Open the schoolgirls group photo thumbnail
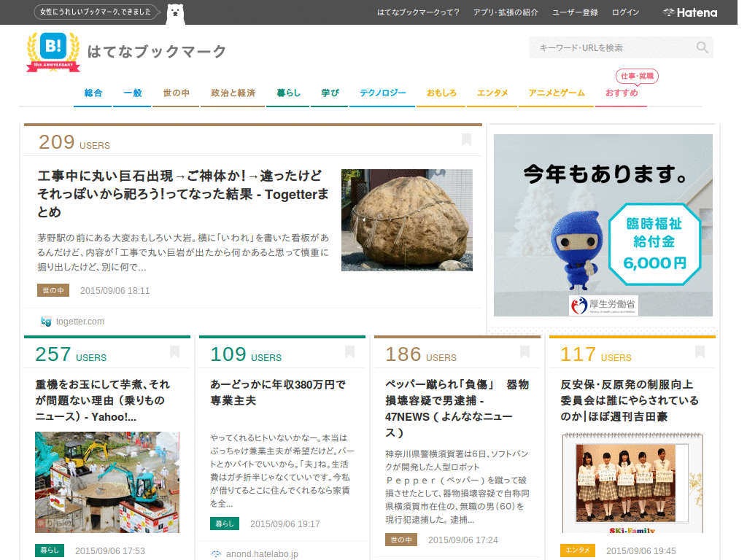747x560 pixels. click(x=632, y=483)
